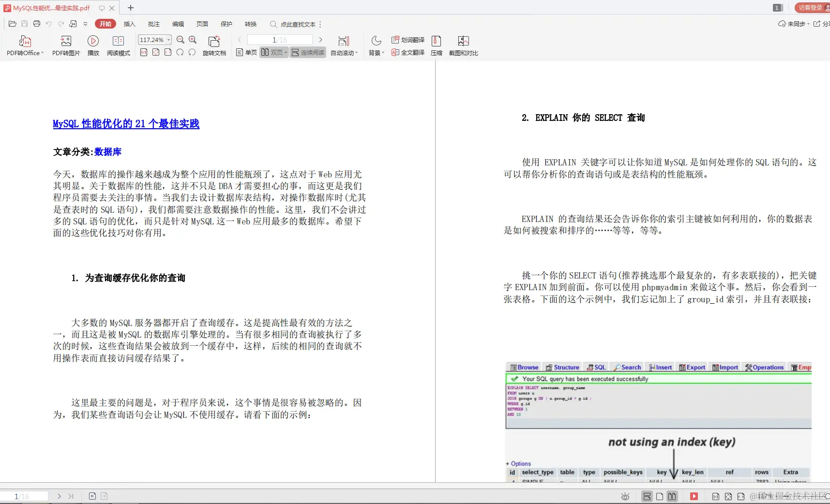Open 播放 slideshow mode
The image size is (830, 504).
point(93,45)
